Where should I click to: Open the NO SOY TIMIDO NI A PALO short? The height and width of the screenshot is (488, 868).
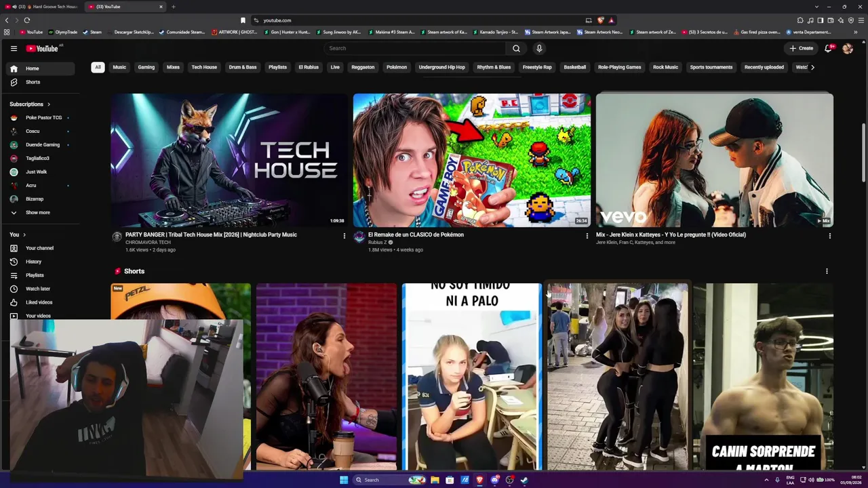(x=472, y=376)
